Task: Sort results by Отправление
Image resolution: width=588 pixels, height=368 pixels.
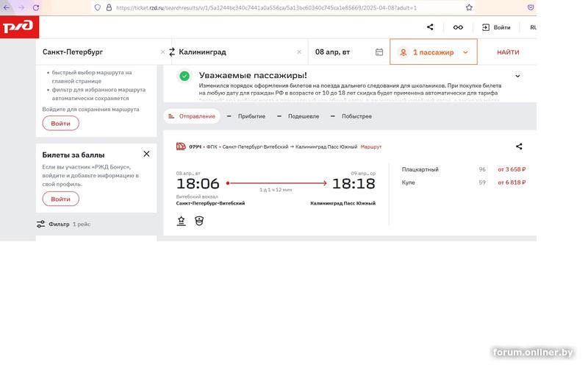Action: pos(192,116)
